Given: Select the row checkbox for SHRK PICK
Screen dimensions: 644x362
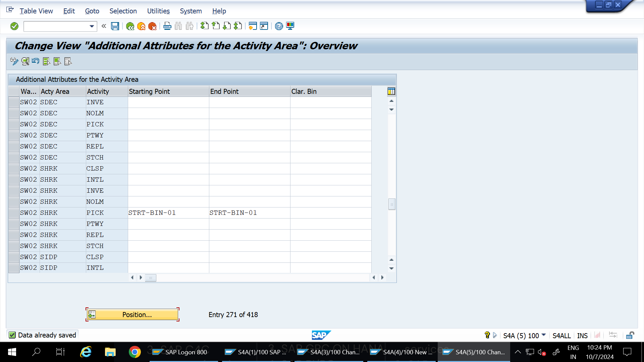Looking at the screenshot, I should [x=14, y=213].
